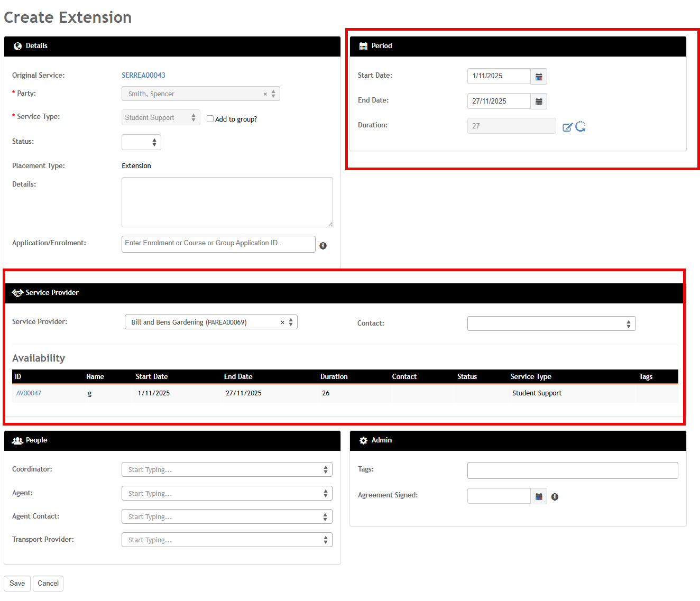
Task: Click the Agreement Signed info icon
Action: pyautogui.click(x=555, y=497)
